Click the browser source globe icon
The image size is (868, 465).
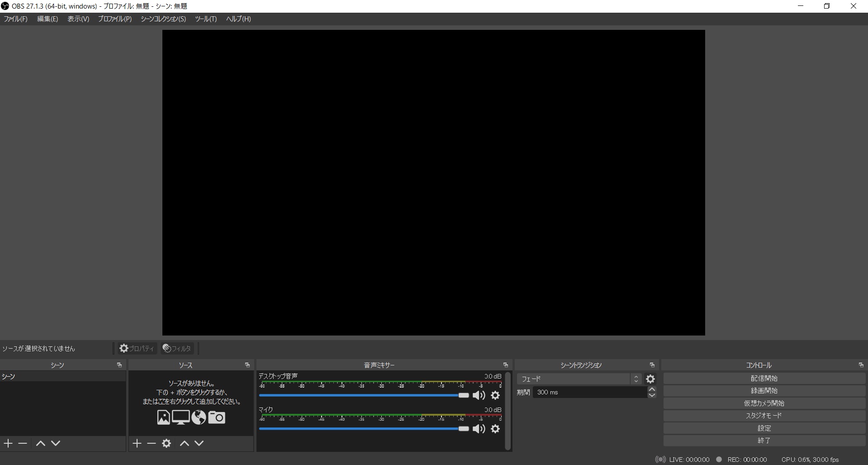click(199, 417)
